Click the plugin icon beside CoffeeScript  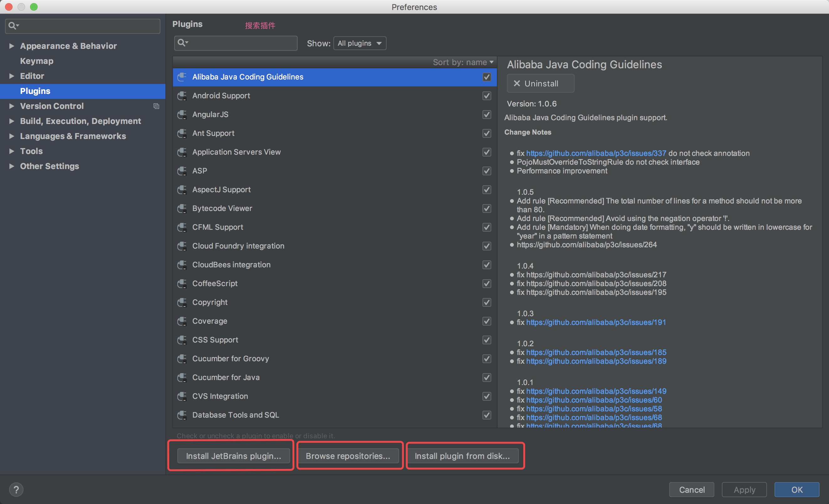[182, 284]
